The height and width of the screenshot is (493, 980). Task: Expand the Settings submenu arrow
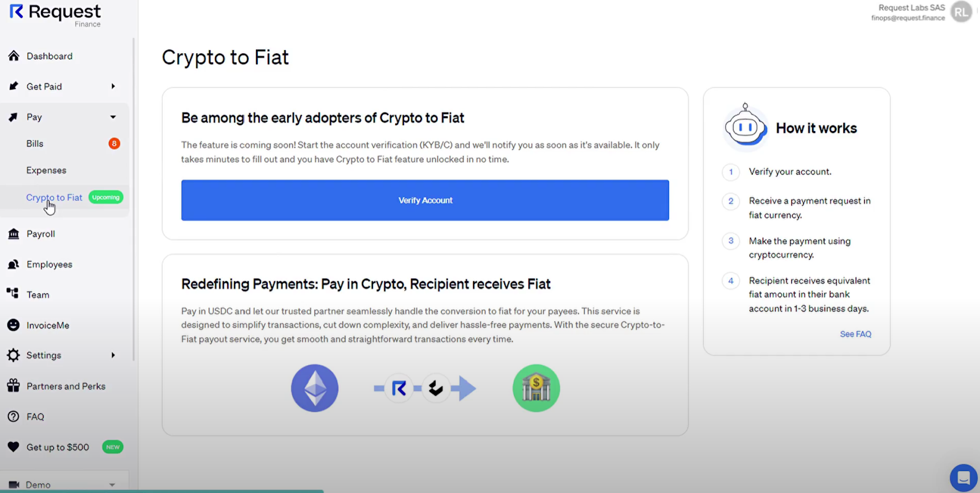(113, 355)
